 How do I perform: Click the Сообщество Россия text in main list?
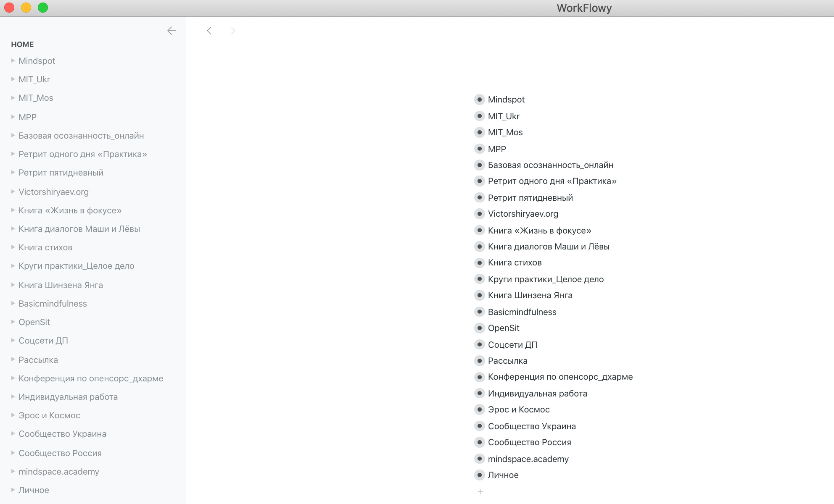[530, 442]
